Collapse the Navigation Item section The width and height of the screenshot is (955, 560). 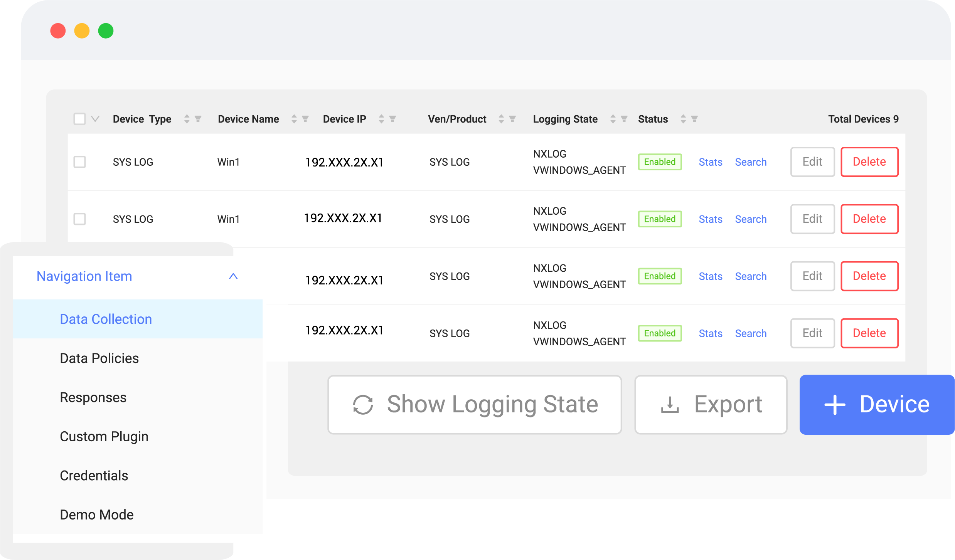click(x=232, y=276)
